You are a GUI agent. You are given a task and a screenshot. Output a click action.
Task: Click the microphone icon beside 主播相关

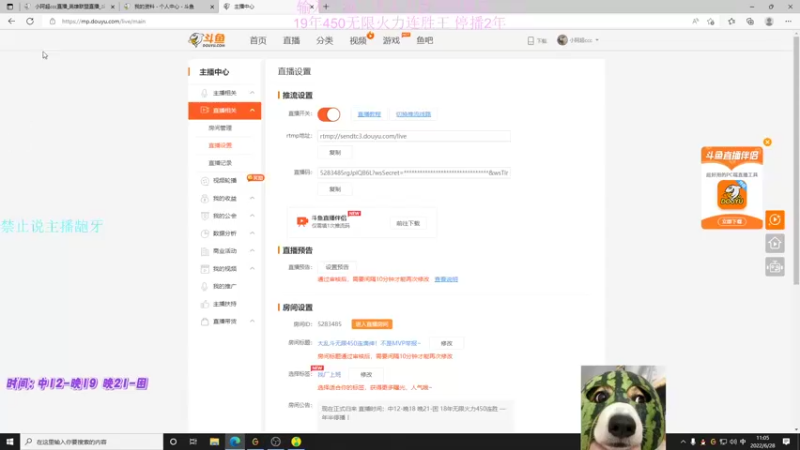tap(205, 93)
